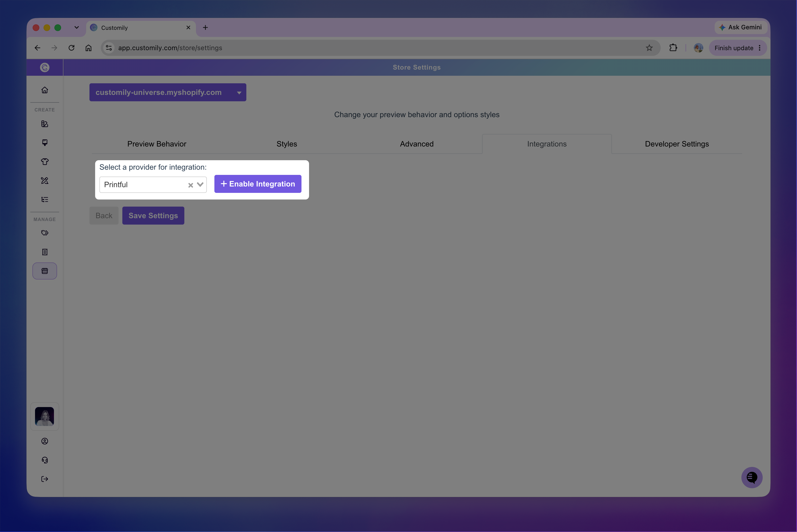Open the chat widget bubble

point(752,477)
